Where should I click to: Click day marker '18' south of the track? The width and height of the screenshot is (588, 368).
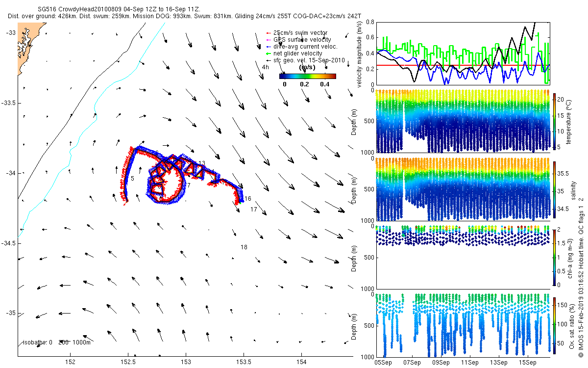click(244, 247)
